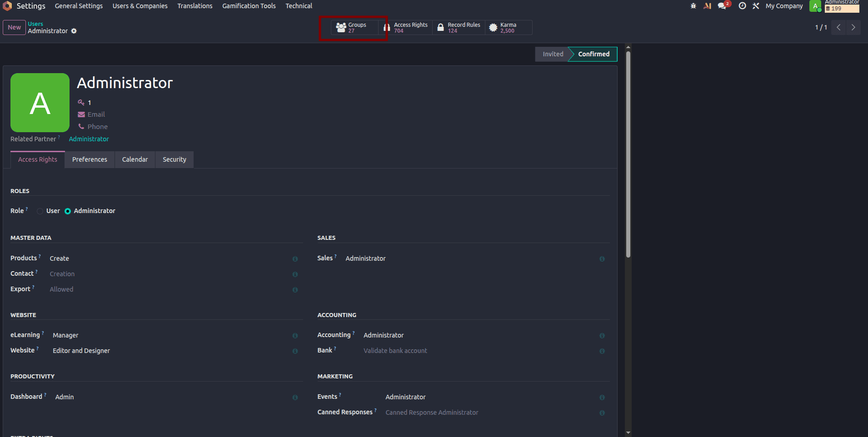Open the Canned Responses dropdown

pyautogui.click(x=490, y=412)
